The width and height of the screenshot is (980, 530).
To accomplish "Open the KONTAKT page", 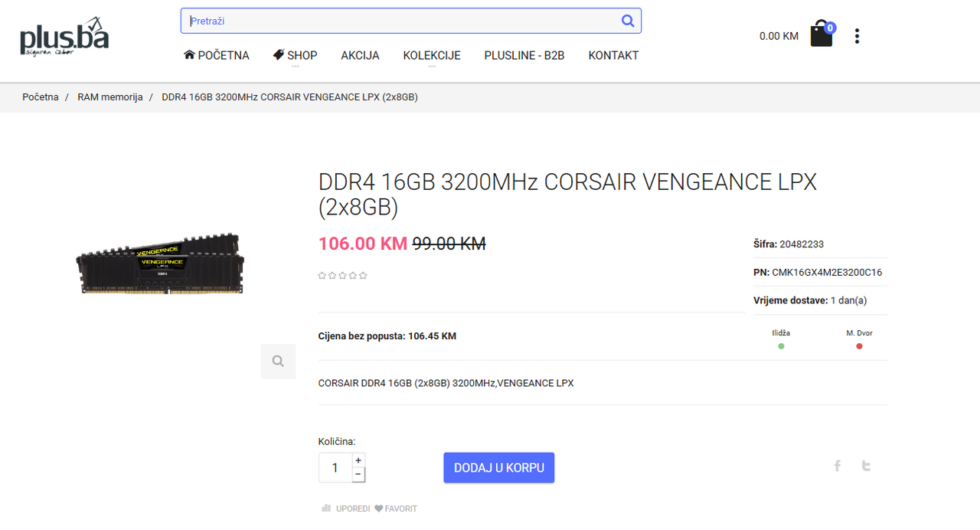I will coord(613,55).
